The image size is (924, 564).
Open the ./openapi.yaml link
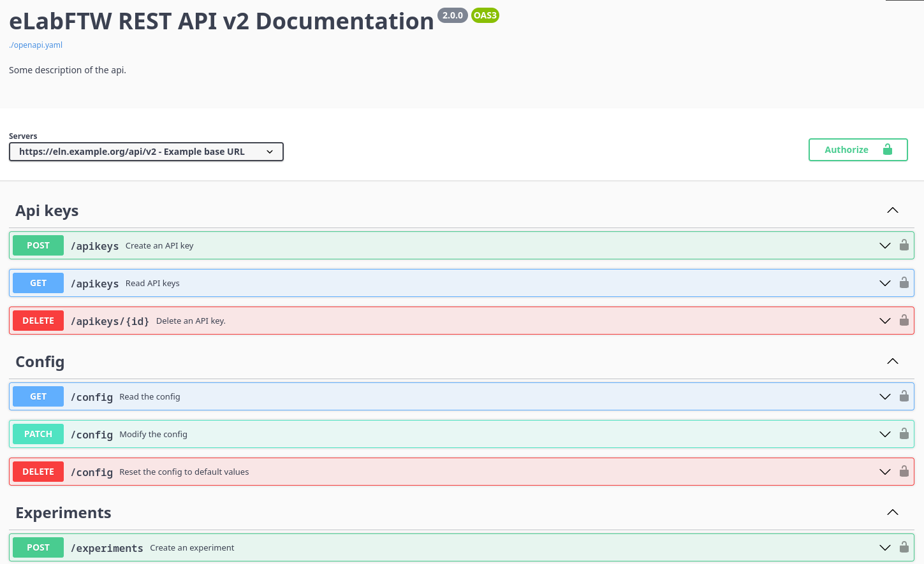(36, 45)
